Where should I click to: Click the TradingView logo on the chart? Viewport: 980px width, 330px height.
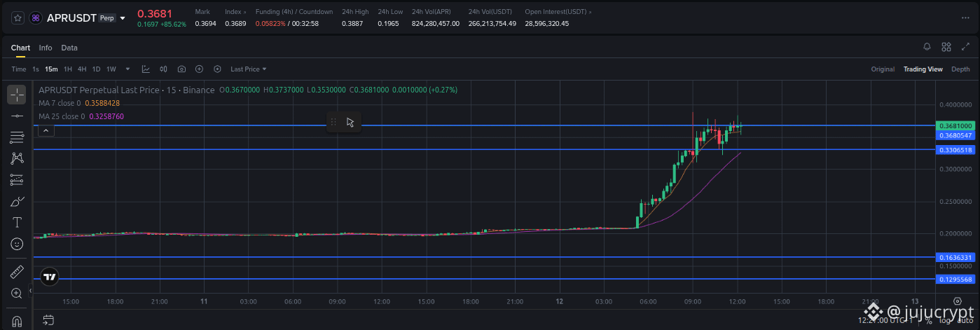[49, 277]
